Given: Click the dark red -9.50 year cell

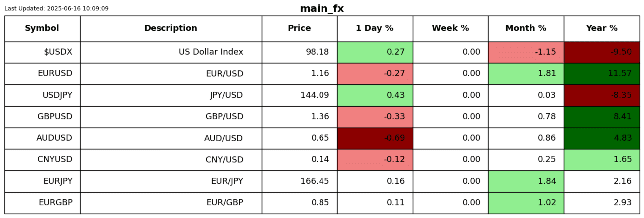Looking at the screenshot, I should tap(602, 52).
